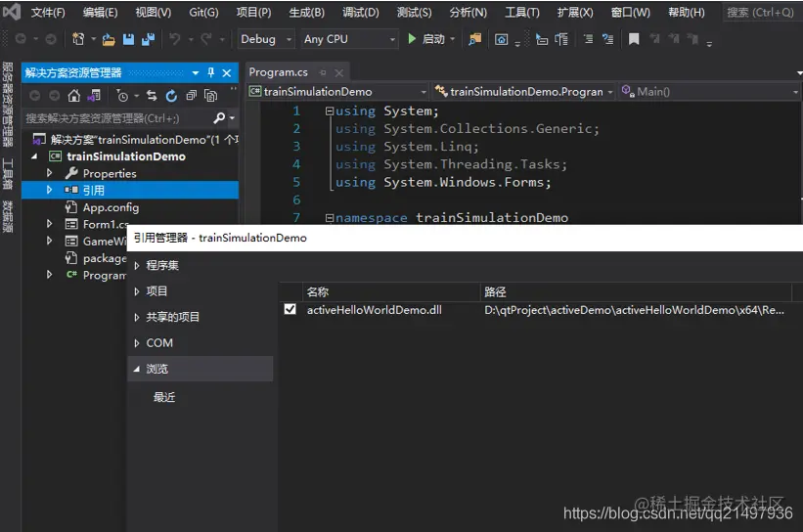Click the Solution Explorer search field
Screen dimensions: 803x532
tap(117, 118)
